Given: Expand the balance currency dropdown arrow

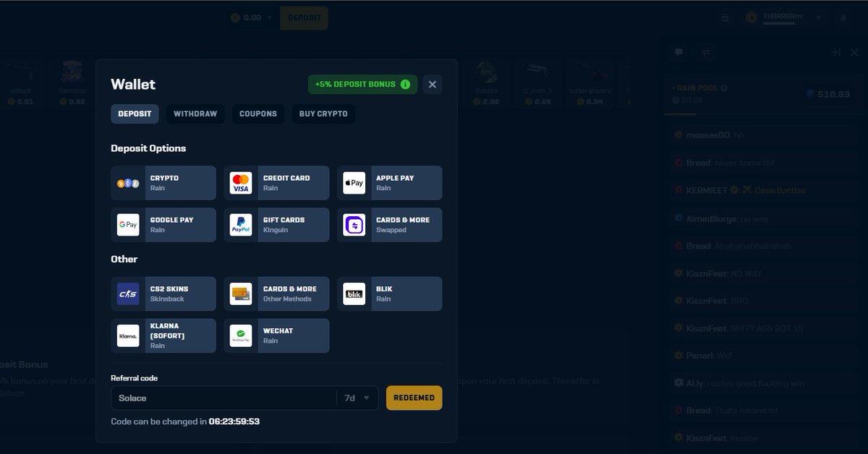Looking at the screenshot, I should coord(270,18).
